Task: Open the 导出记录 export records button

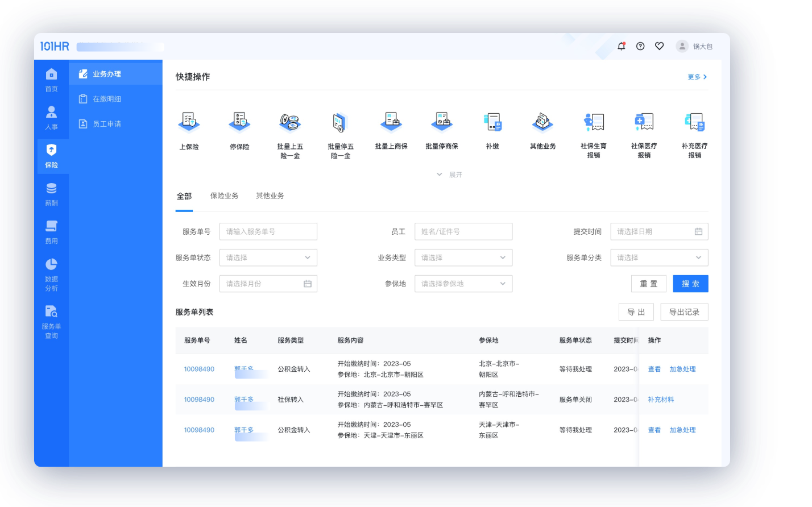Action: [685, 312]
